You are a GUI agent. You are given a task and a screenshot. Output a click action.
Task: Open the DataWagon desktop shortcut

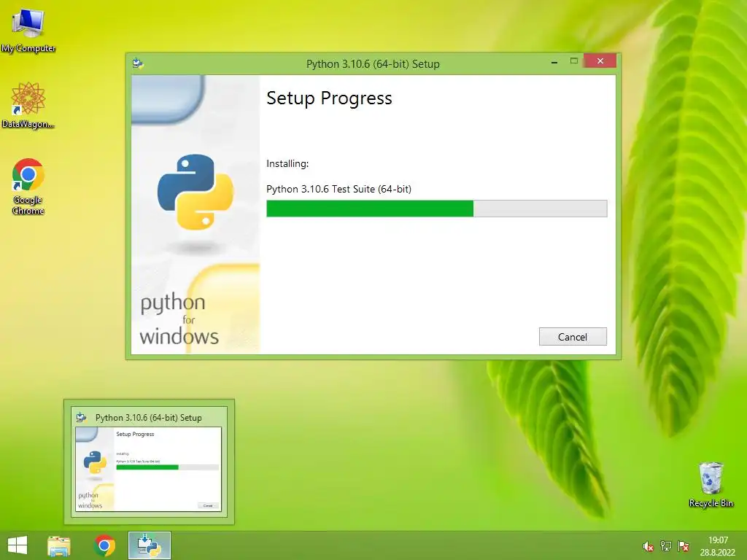click(28, 105)
